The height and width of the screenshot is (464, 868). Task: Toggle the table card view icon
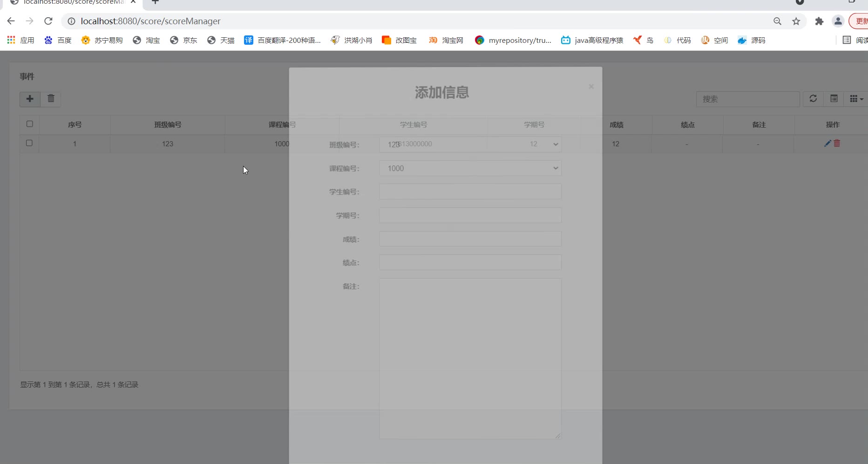click(x=834, y=99)
